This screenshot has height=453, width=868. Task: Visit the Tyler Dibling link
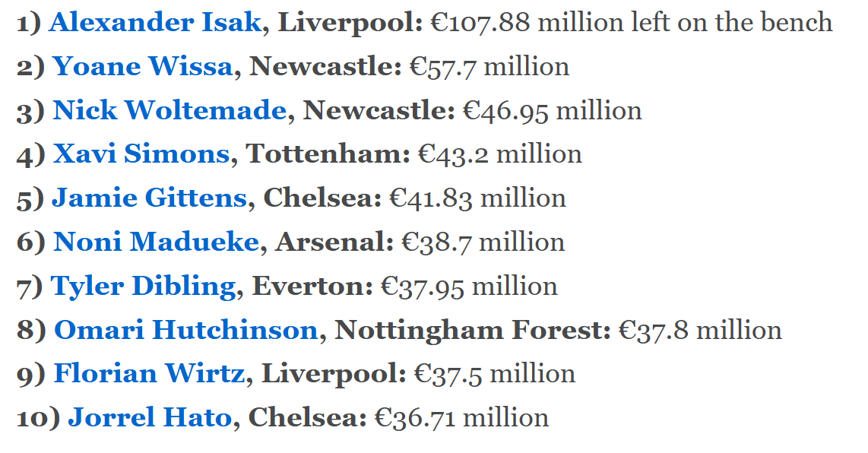144,287
